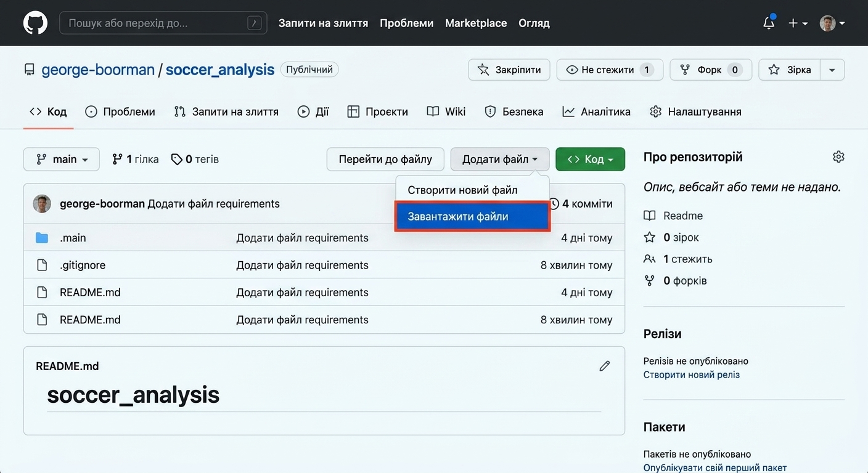
Task: Star the repo with Зірка button
Action: [790, 70]
